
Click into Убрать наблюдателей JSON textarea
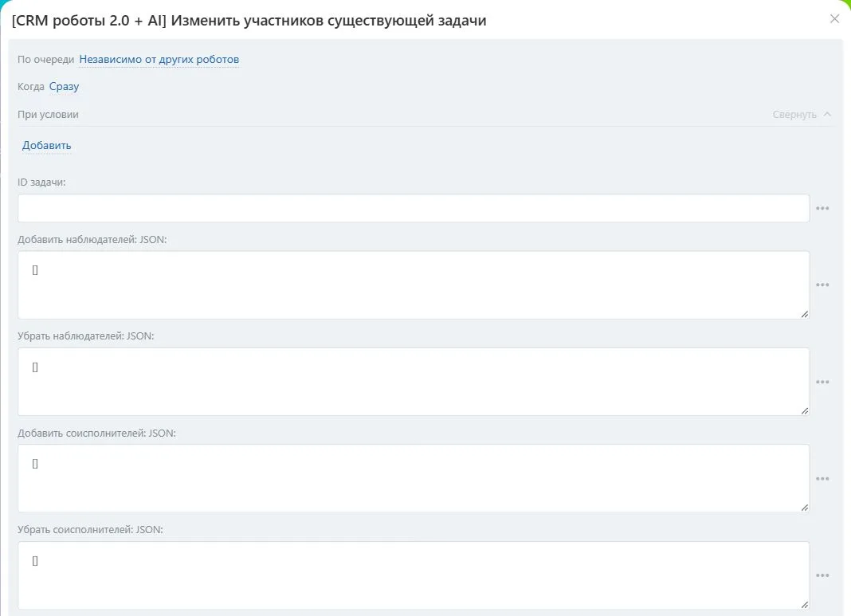tap(414, 382)
